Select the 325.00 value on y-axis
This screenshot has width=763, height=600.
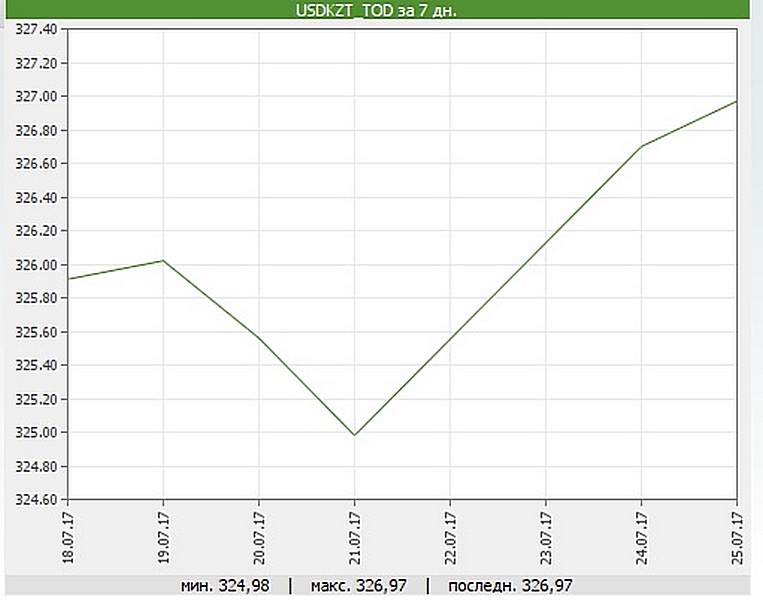click(x=34, y=433)
